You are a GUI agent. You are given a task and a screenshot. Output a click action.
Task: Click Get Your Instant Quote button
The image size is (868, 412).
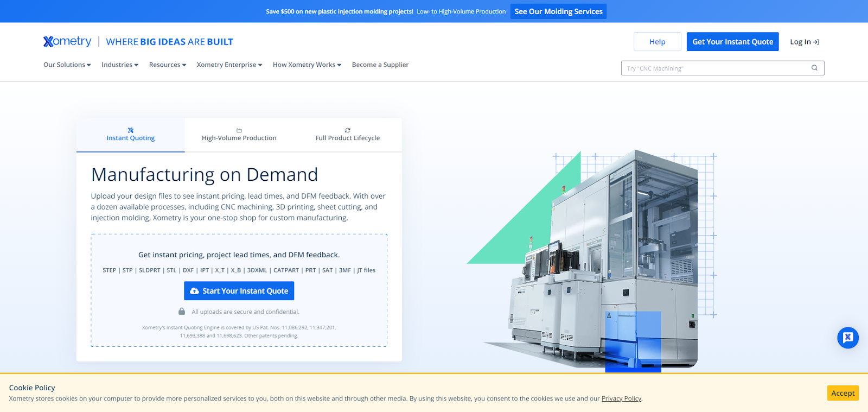[x=733, y=42]
